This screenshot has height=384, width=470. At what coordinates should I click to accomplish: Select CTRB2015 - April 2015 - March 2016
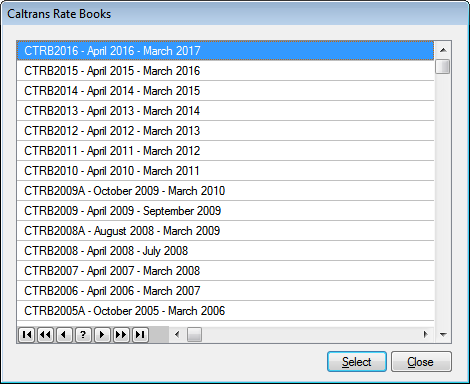(x=225, y=71)
